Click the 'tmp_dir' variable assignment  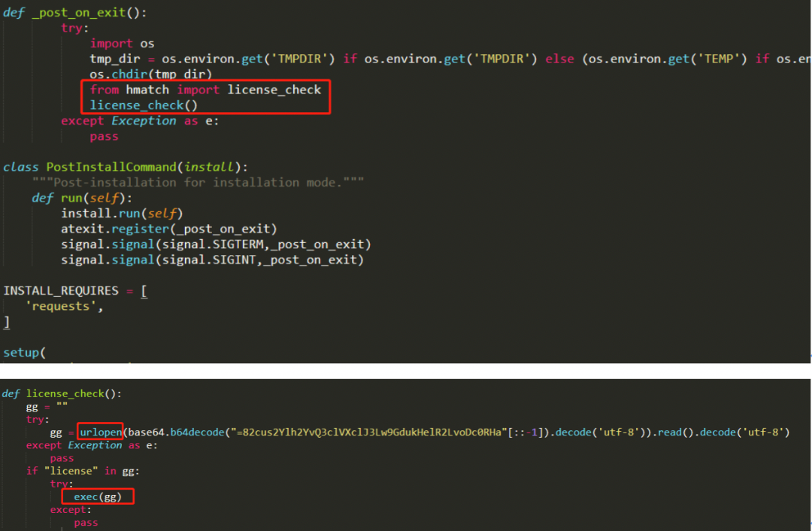[x=115, y=59]
